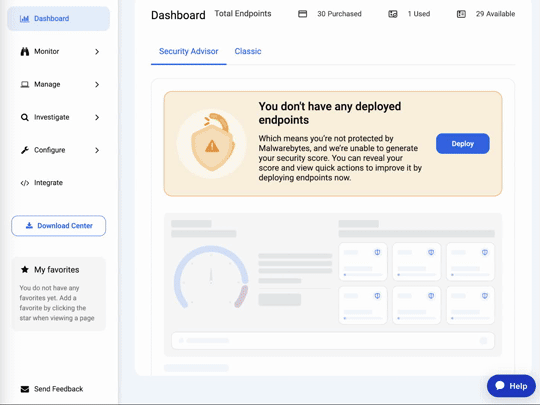Click the '1 Used' text

(x=419, y=14)
